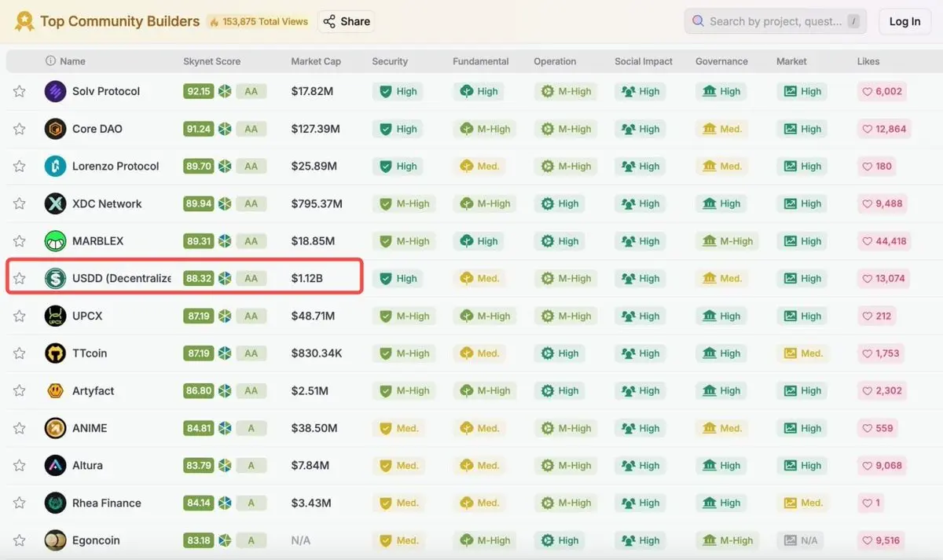Click the Core DAO logo icon
Viewport: 943px width, 560px height.
pyautogui.click(x=55, y=129)
